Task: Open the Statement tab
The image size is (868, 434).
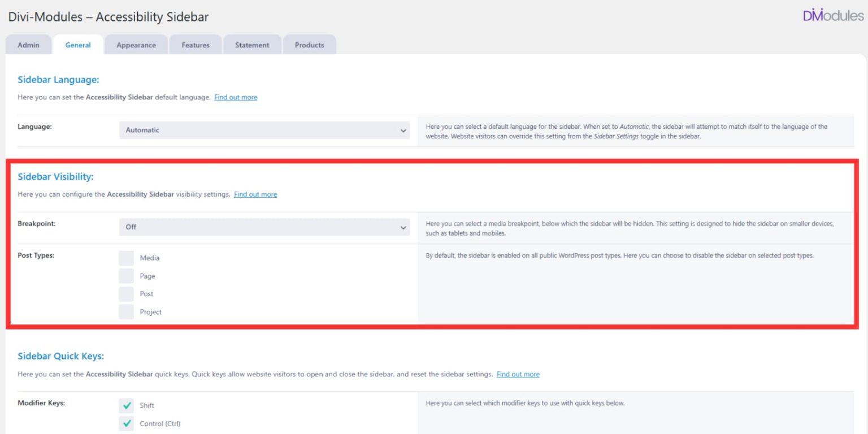Action: [x=252, y=45]
